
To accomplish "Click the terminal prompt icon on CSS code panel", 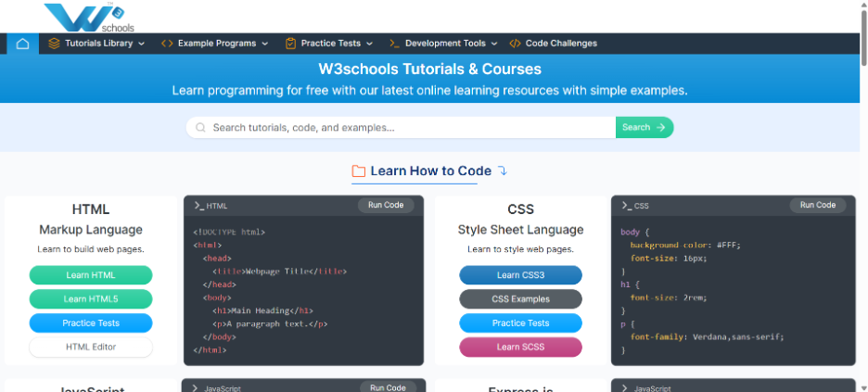I will tap(627, 205).
